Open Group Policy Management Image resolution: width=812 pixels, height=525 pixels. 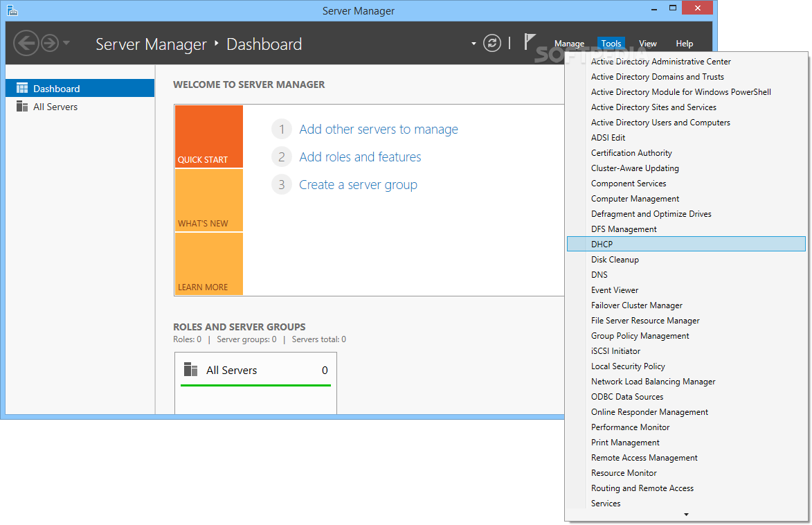point(686,336)
